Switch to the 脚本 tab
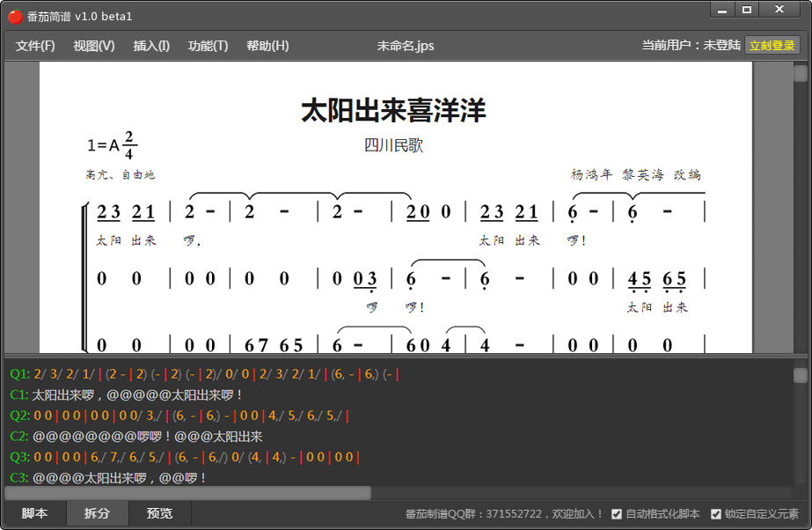Image resolution: width=812 pixels, height=530 pixels. (34, 514)
